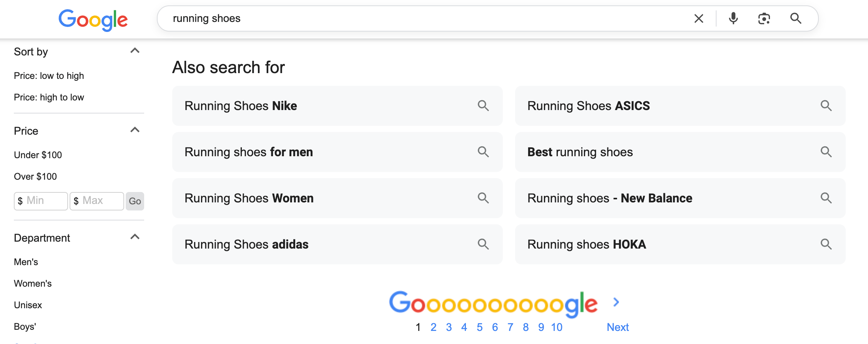
Task: Collapse the Price section
Action: 135,130
